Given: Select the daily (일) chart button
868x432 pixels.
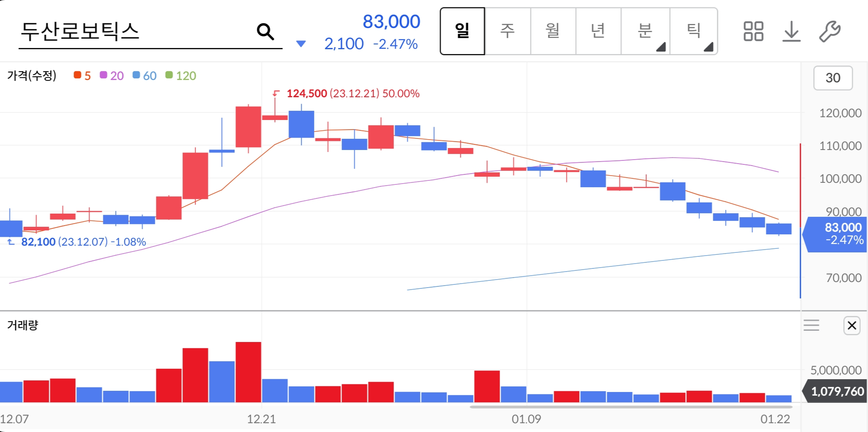Looking at the screenshot, I should [x=462, y=31].
